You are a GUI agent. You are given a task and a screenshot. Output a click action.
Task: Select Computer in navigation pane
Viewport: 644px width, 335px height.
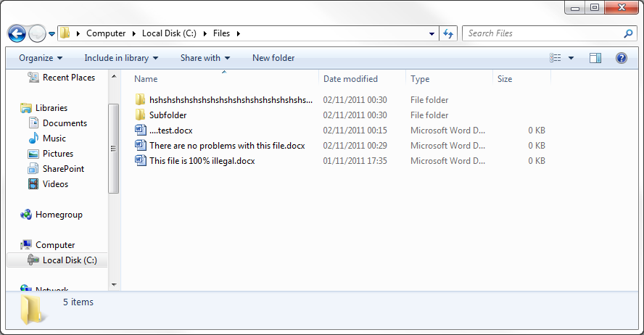pos(55,245)
